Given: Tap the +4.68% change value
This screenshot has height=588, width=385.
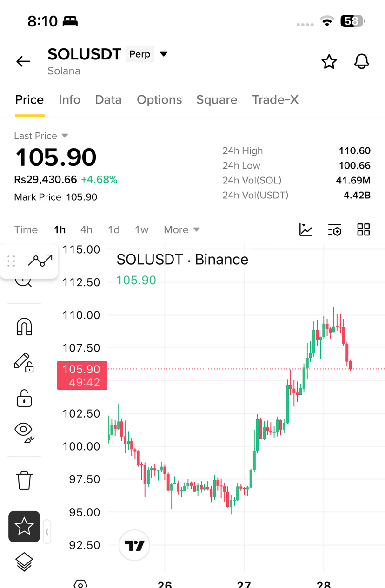Looking at the screenshot, I should (x=99, y=179).
